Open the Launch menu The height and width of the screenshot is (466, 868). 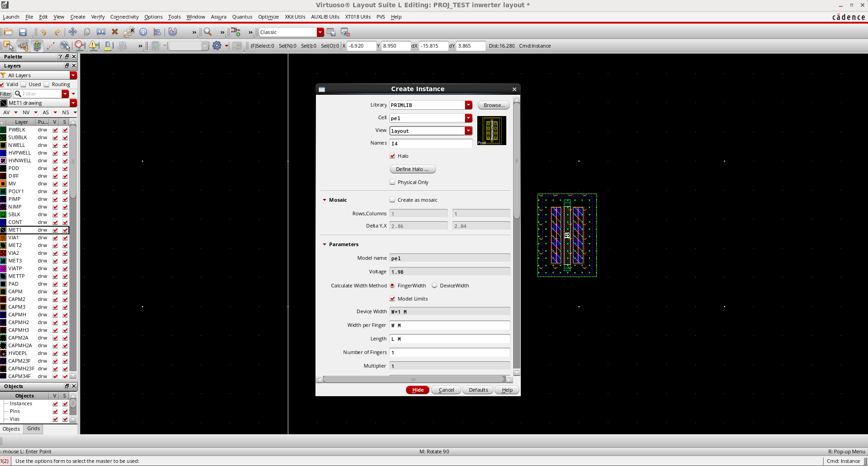11,17
